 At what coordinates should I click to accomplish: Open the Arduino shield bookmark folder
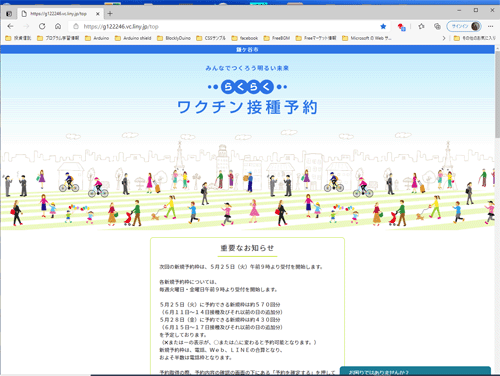pyautogui.click(x=133, y=38)
